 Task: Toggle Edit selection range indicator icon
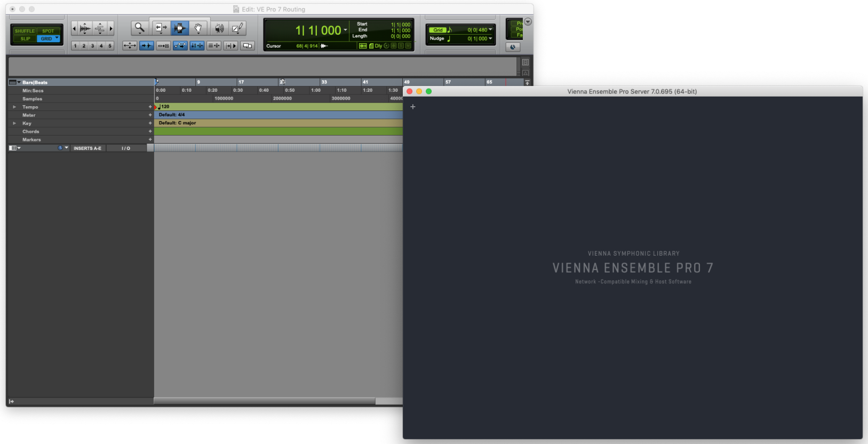(363, 46)
